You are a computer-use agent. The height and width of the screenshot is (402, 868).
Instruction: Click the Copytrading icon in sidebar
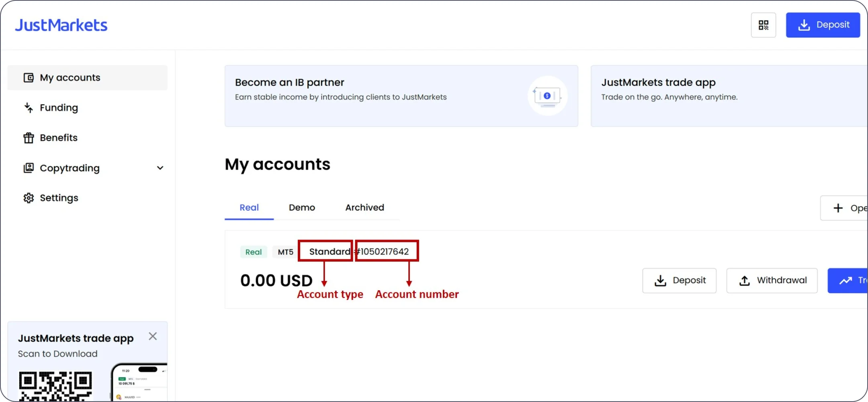[x=29, y=168]
